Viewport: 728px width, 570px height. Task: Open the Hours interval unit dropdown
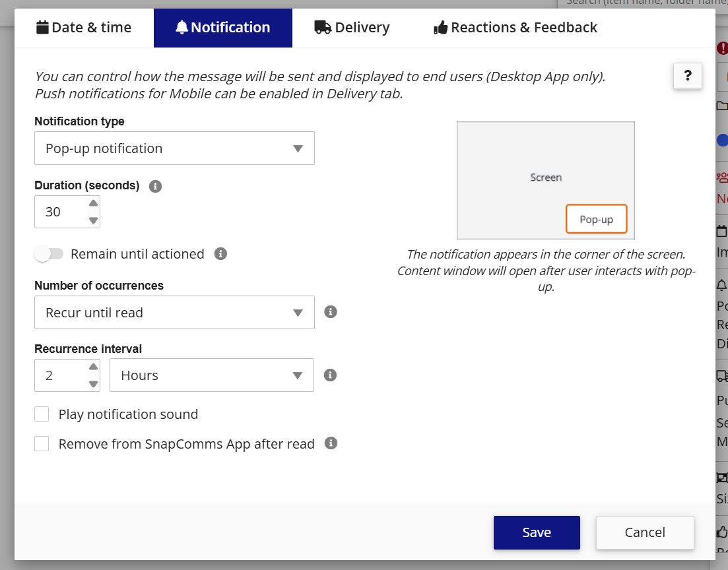pyautogui.click(x=211, y=375)
